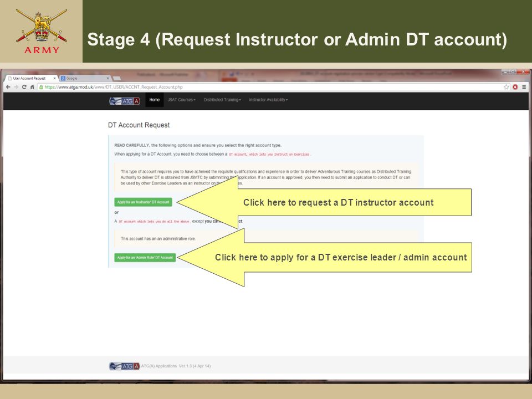Click 'This account has an administrative role' text
This screenshot has height=399, width=532.
[x=158, y=239]
